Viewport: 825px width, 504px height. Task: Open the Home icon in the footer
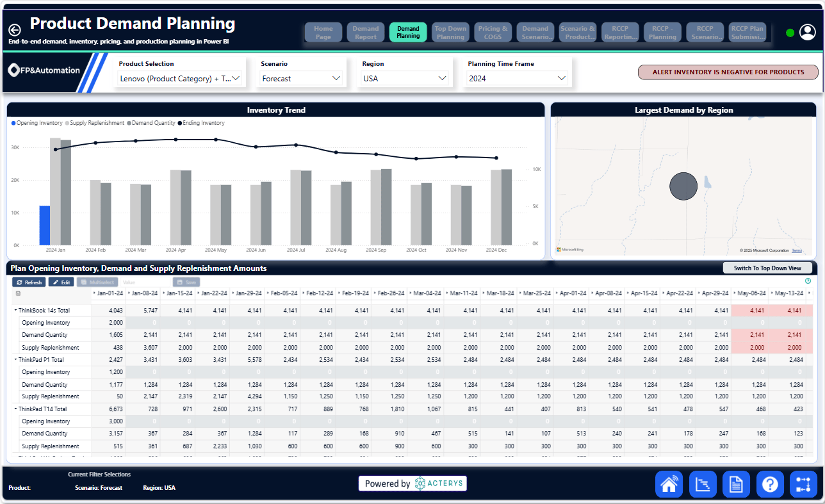pos(669,484)
